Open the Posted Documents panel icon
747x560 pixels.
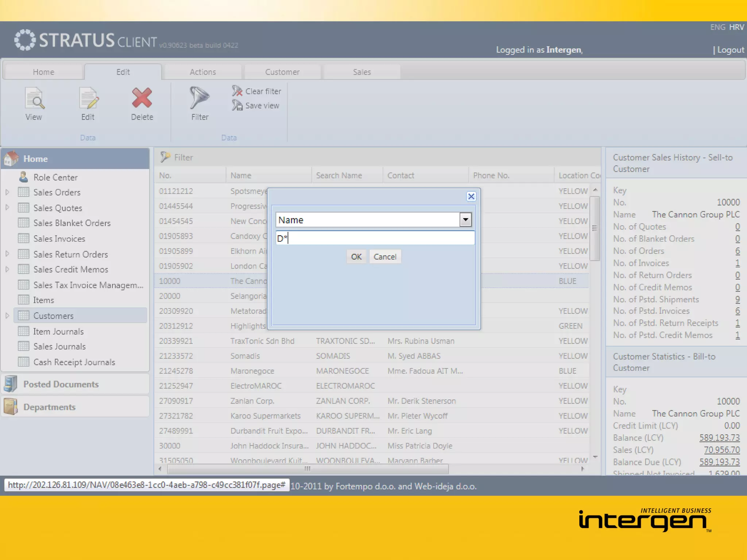click(x=11, y=384)
